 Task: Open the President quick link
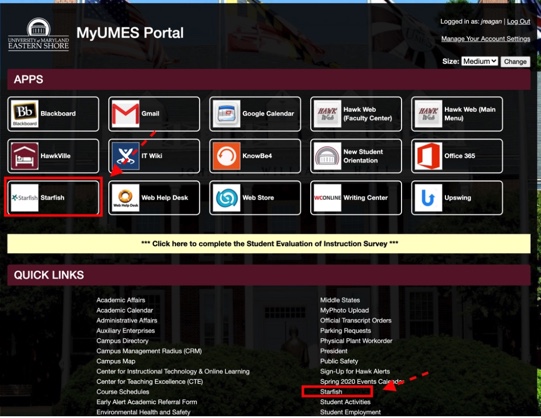click(x=334, y=351)
